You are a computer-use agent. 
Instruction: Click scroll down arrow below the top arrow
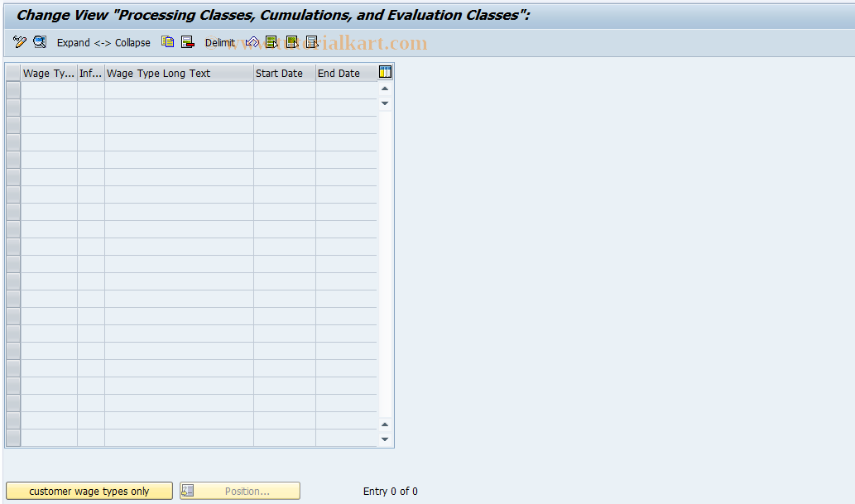(x=385, y=103)
